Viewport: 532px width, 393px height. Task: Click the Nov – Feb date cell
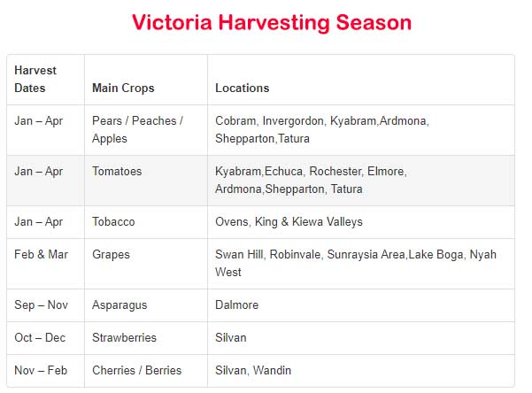(45, 371)
